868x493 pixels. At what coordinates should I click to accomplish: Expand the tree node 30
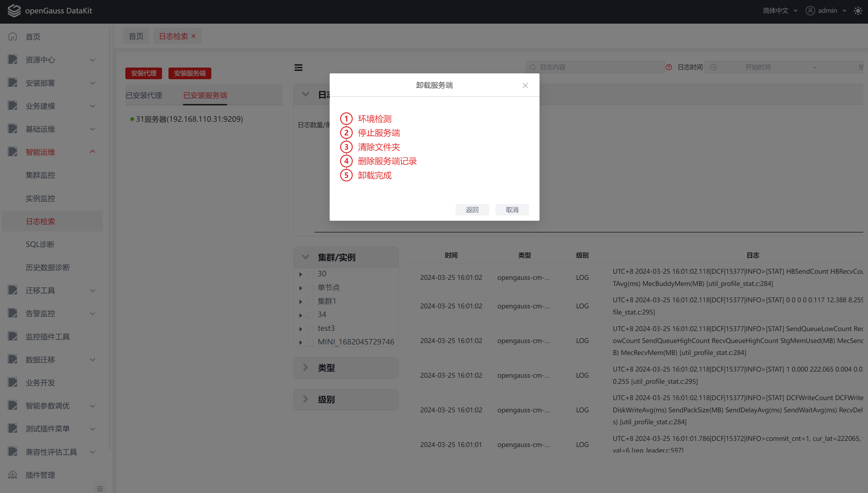tap(301, 274)
